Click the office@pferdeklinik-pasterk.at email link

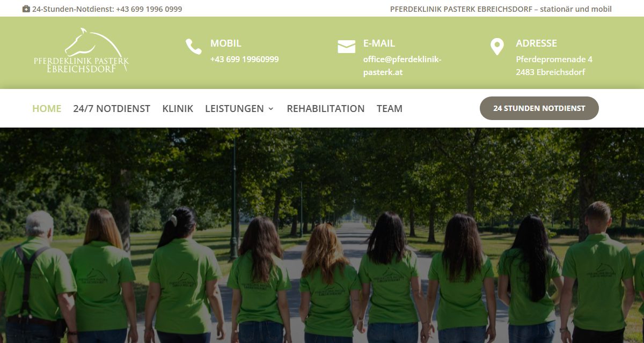[402, 66]
